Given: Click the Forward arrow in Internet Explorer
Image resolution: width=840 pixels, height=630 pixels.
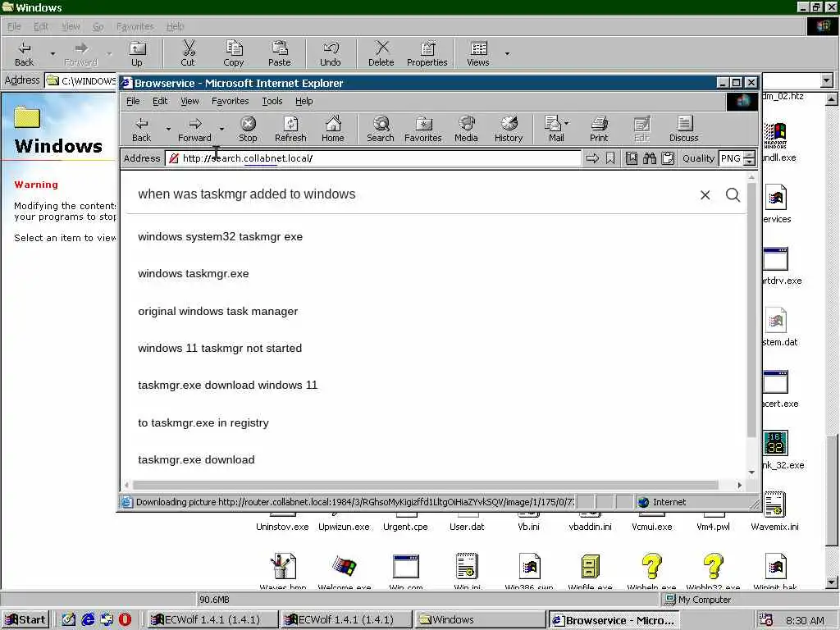Looking at the screenshot, I should pyautogui.click(x=194, y=129).
